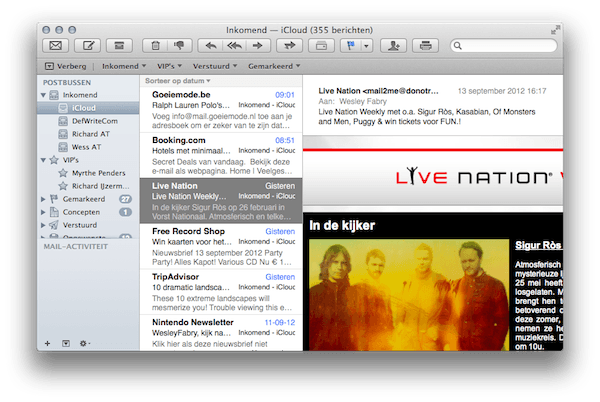Add sender to contacts person icon
Viewport: 600px width, 402px height.
pos(393,46)
